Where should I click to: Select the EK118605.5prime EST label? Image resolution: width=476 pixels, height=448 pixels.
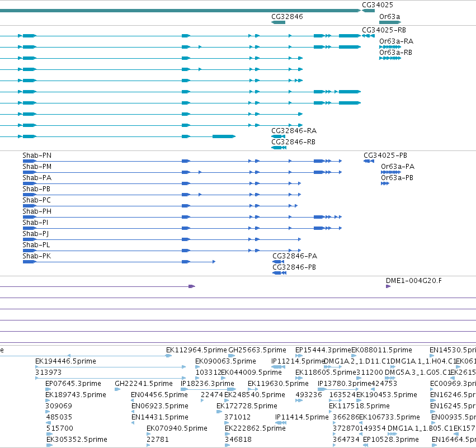coord(326,372)
